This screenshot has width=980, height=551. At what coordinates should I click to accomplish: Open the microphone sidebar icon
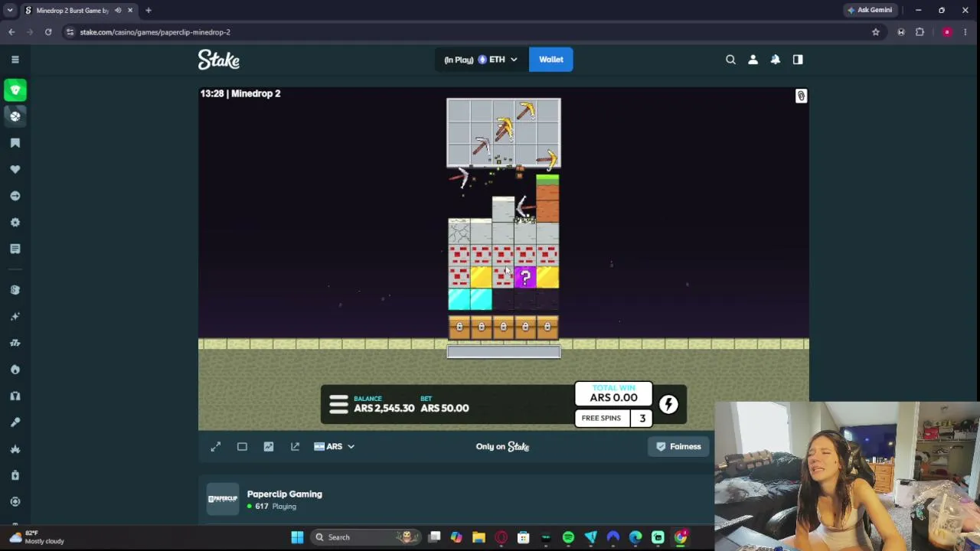15,422
